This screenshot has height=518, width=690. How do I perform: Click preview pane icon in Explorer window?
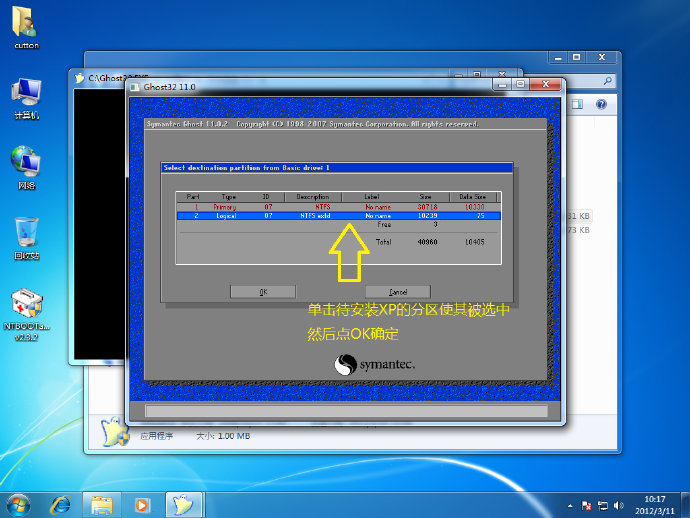click(x=577, y=104)
